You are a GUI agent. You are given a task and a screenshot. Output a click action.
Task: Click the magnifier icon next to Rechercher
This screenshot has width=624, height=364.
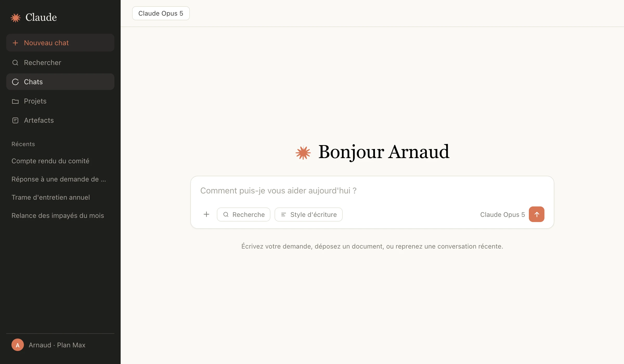15,63
